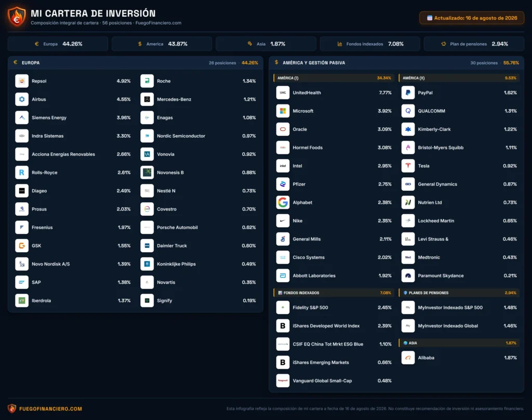Click the Mercedes-Benz name
This screenshot has width=532, height=420.
174,99
